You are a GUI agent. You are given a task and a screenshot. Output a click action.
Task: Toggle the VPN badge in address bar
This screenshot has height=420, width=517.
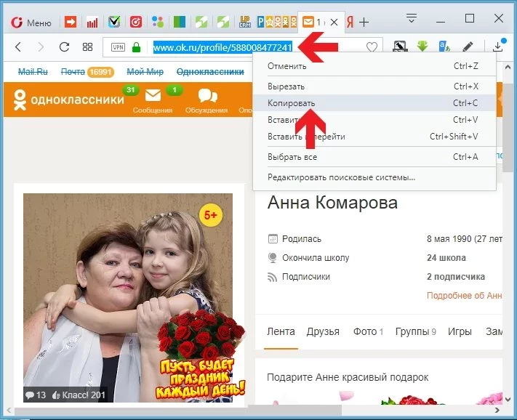(118, 47)
